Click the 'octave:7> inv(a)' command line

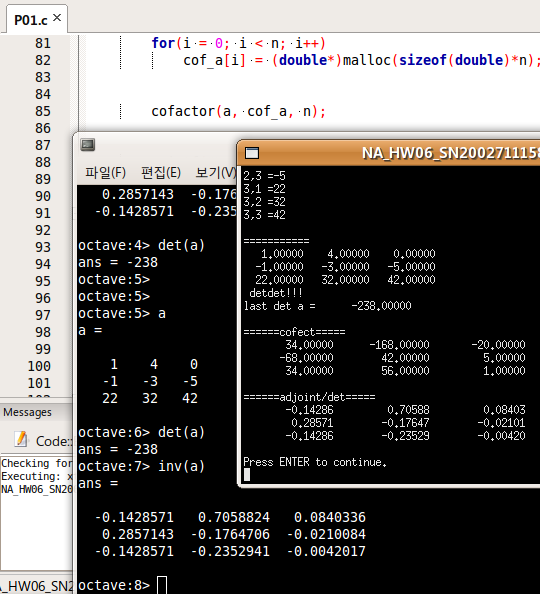click(x=141, y=466)
